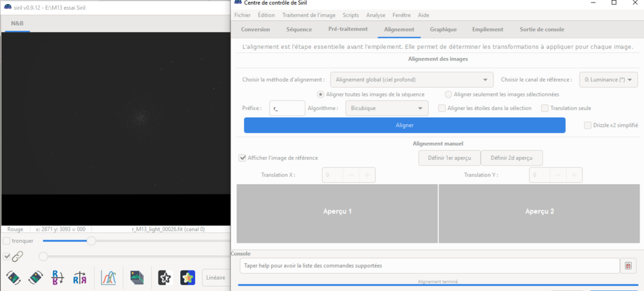This screenshot has height=291, width=644.
Task: Click the Console section label
Action: [x=241, y=254]
